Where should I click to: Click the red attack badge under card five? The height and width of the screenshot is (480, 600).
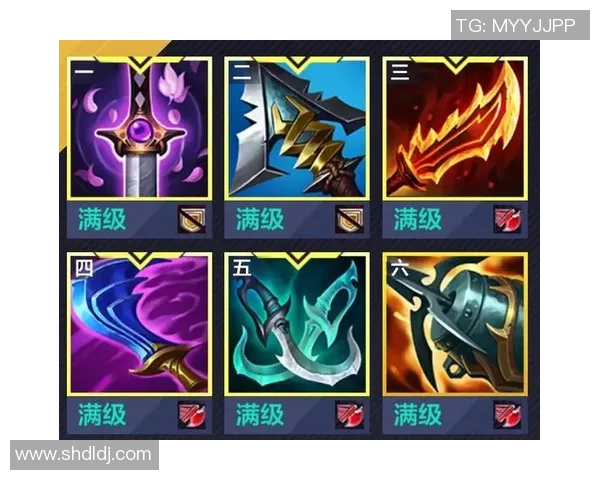[349, 415]
